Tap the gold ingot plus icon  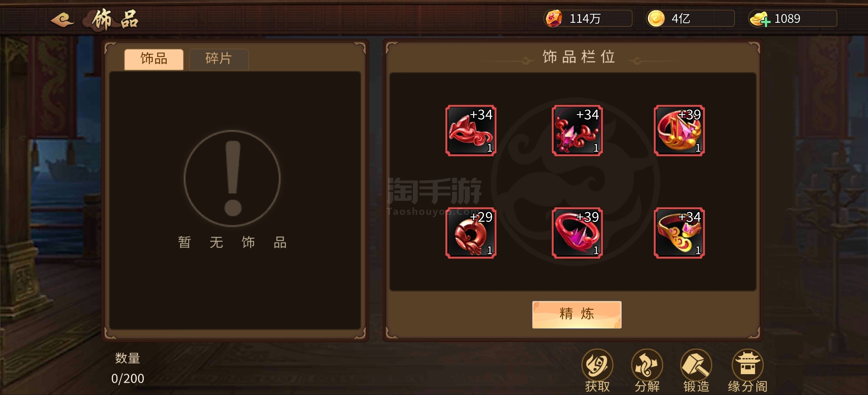click(x=760, y=19)
